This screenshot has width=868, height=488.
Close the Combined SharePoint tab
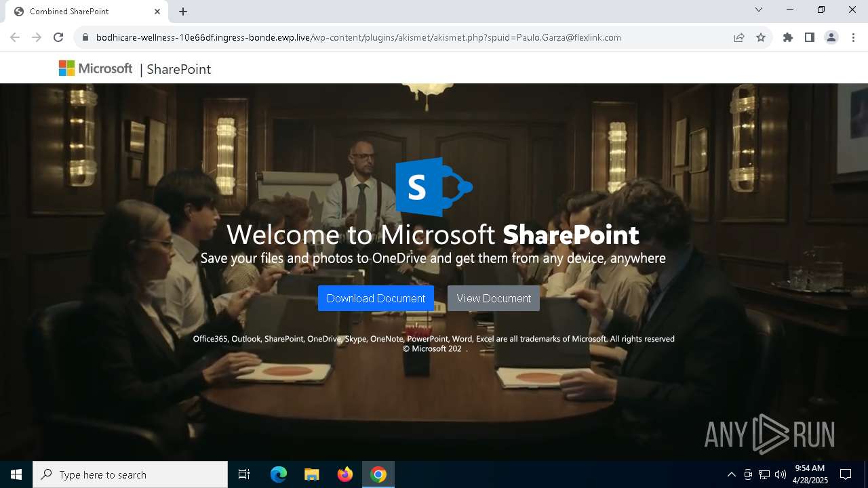(157, 12)
